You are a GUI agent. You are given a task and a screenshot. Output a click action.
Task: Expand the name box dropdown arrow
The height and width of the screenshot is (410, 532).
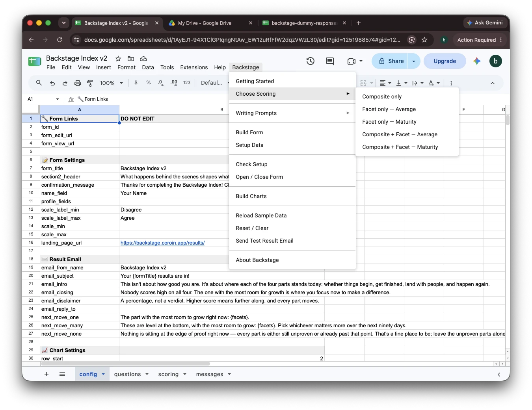point(58,99)
